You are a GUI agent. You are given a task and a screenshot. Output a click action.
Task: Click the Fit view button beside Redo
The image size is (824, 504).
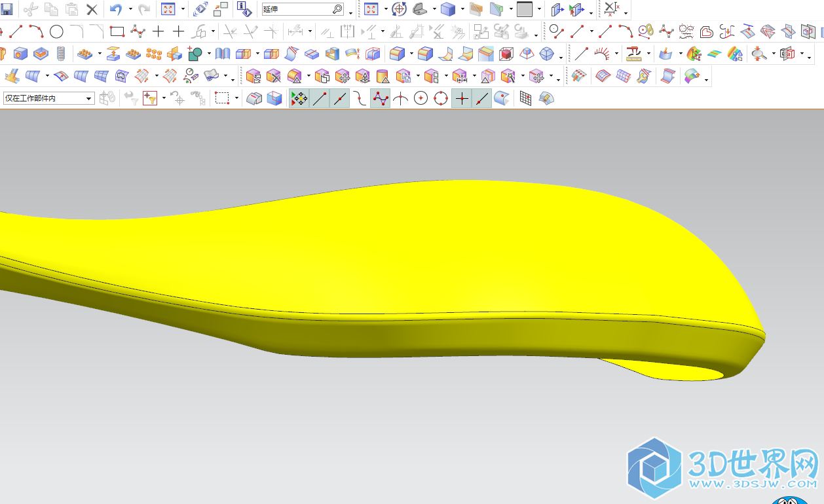pos(168,9)
